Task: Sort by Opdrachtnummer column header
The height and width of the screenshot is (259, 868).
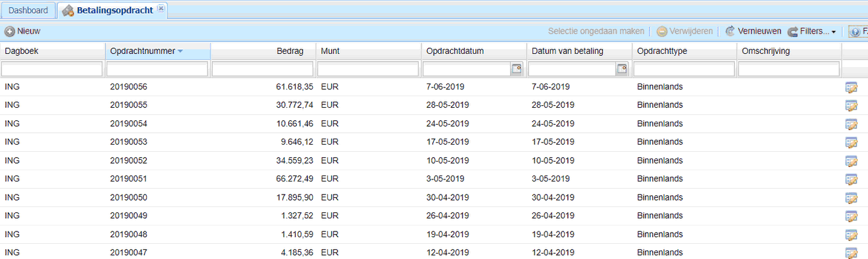Action: [x=158, y=51]
